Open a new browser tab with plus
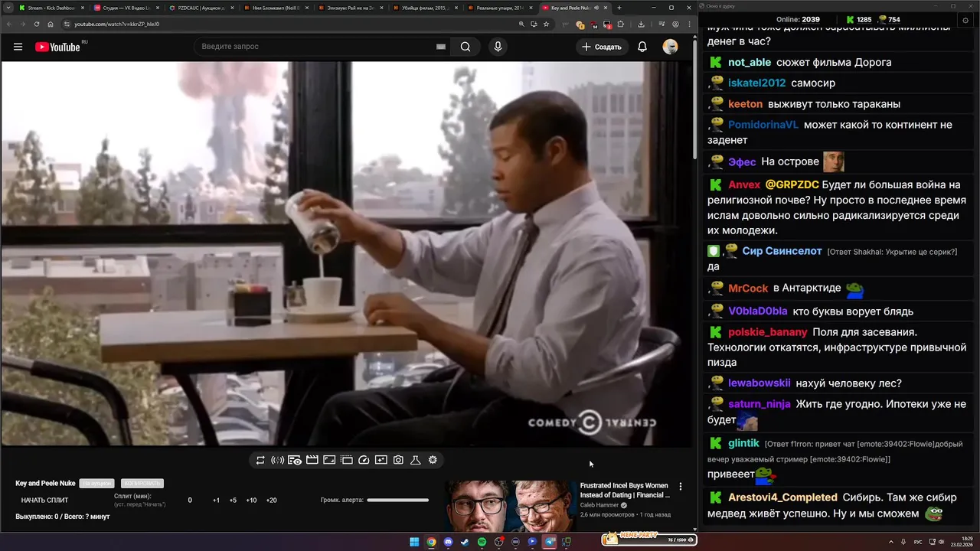The width and height of the screenshot is (980, 551). pyautogui.click(x=619, y=8)
